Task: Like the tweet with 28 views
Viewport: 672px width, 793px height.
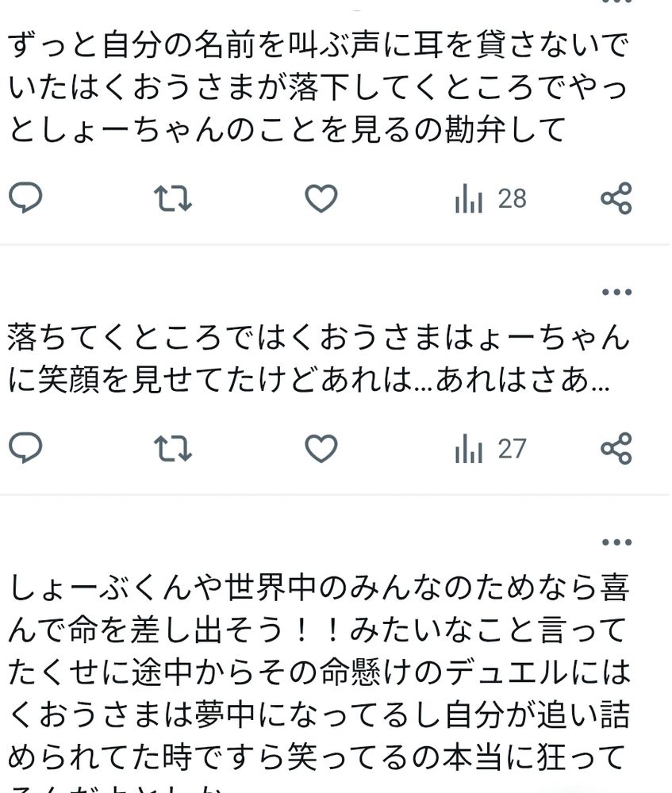Action: [321, 197]
